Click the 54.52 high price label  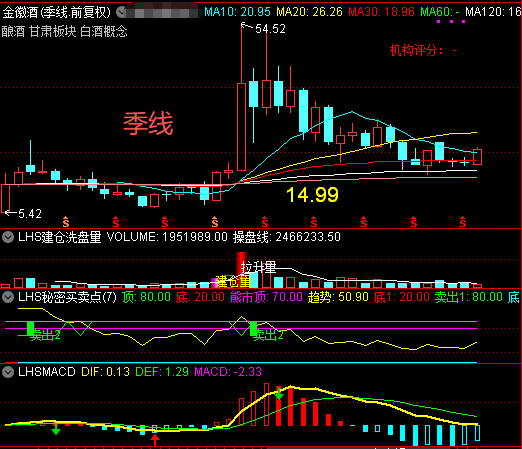click(x=270, y=29)
